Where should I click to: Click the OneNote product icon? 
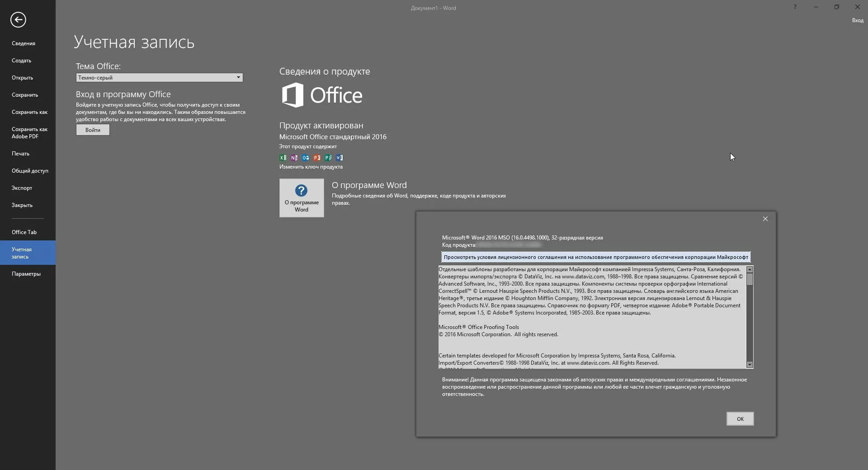point(294,158)
